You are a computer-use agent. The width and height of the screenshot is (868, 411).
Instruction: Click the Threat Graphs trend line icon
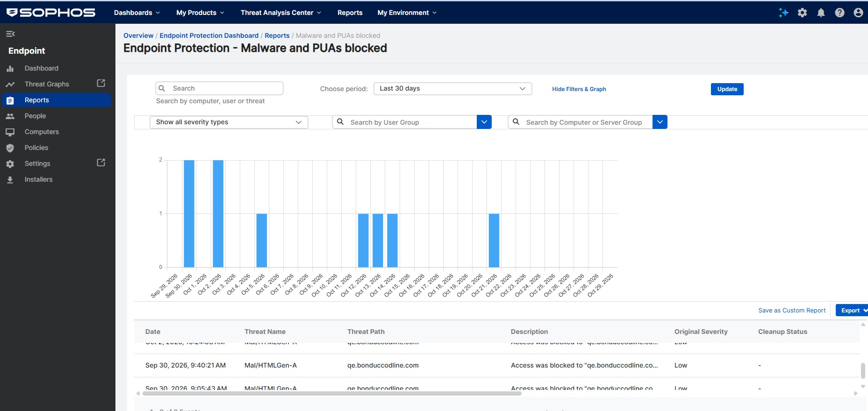[x=10, y=85]
